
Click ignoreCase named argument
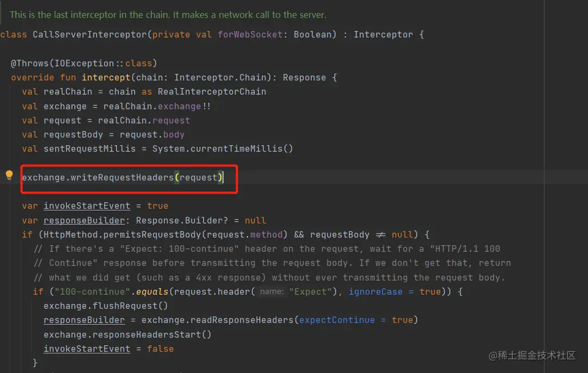click(375, 291)
